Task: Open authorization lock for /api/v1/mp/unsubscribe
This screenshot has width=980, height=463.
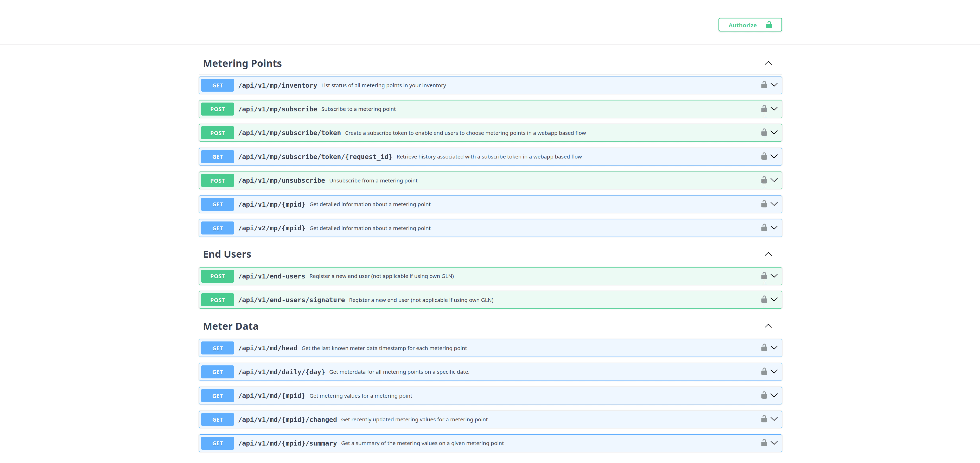Action: point(763,180)
